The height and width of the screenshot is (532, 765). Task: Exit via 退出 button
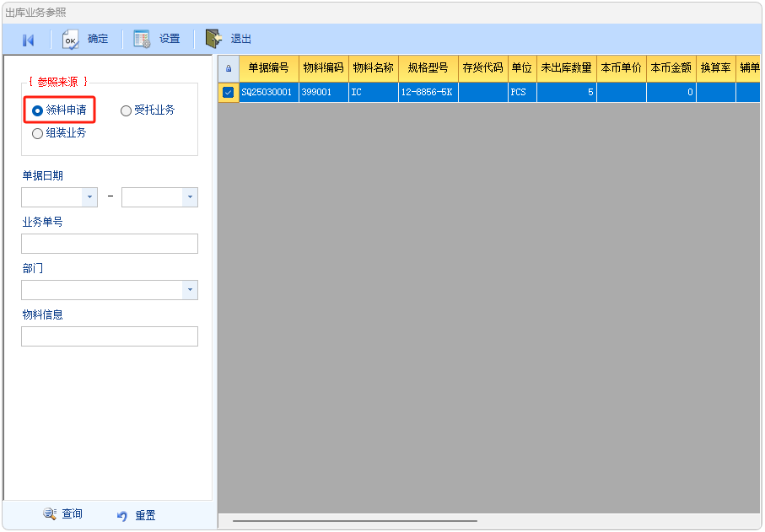click(x=240, y=39)
